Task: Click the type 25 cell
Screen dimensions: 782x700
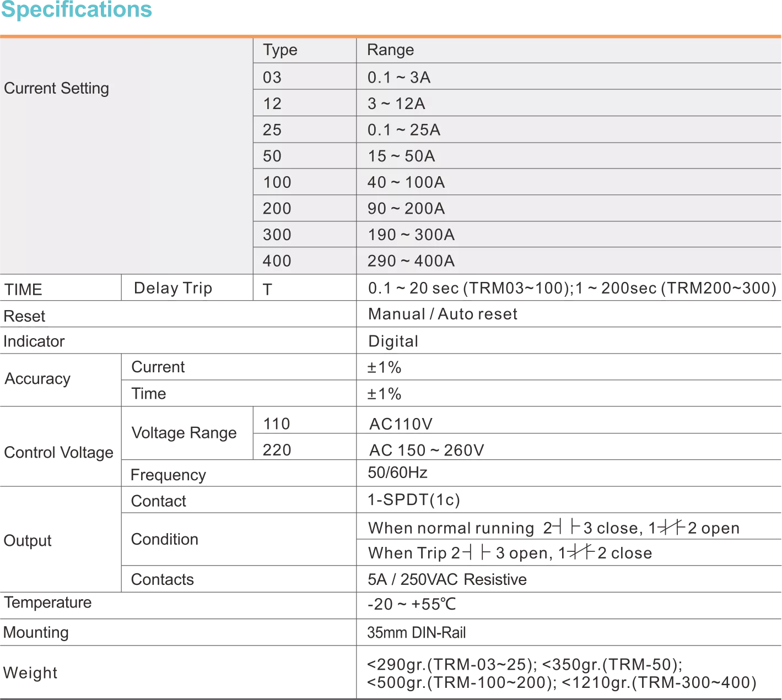Action: click(x=272, y=130)
